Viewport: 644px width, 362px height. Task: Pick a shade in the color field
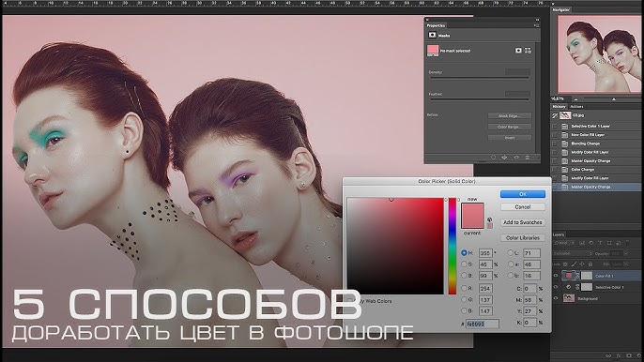click(x=395, y=246)
